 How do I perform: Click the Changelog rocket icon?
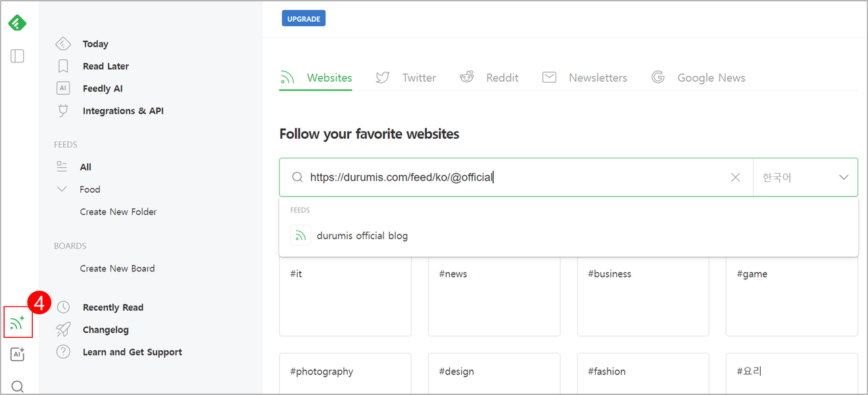pyautogui.click(x=63, y=330)
